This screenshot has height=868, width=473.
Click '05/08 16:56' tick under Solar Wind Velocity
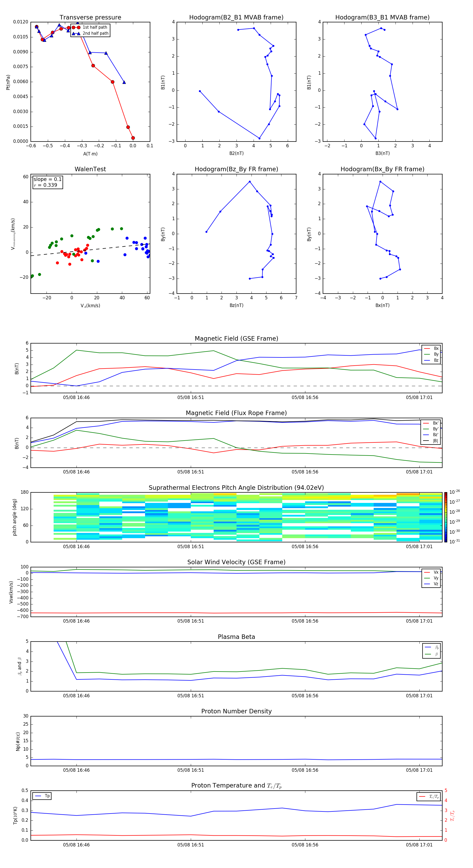click(305, 621)
